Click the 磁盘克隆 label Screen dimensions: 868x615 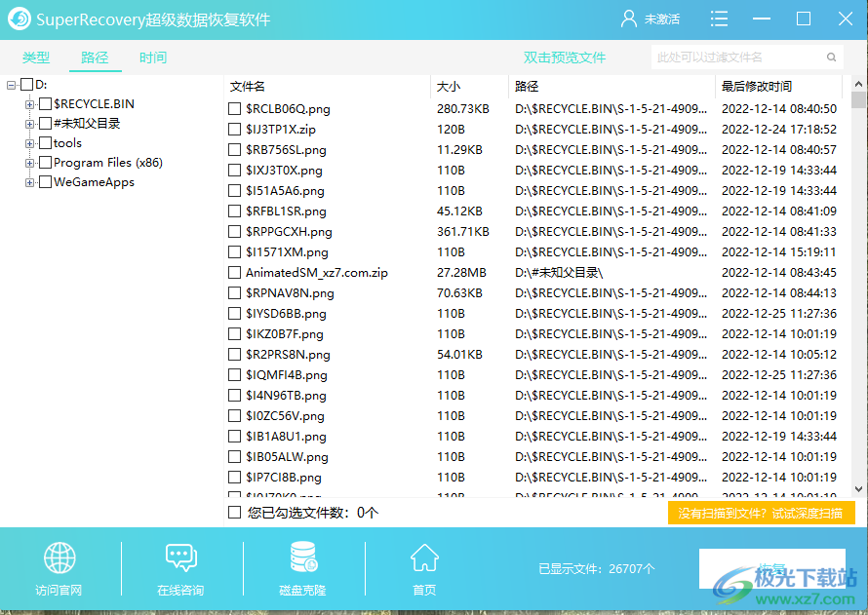pyautogui.click(x=302, y=591)
